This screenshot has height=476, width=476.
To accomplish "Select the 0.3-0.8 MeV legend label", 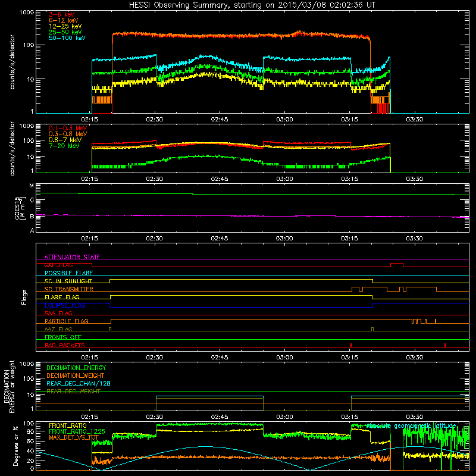I will (68, 134).
